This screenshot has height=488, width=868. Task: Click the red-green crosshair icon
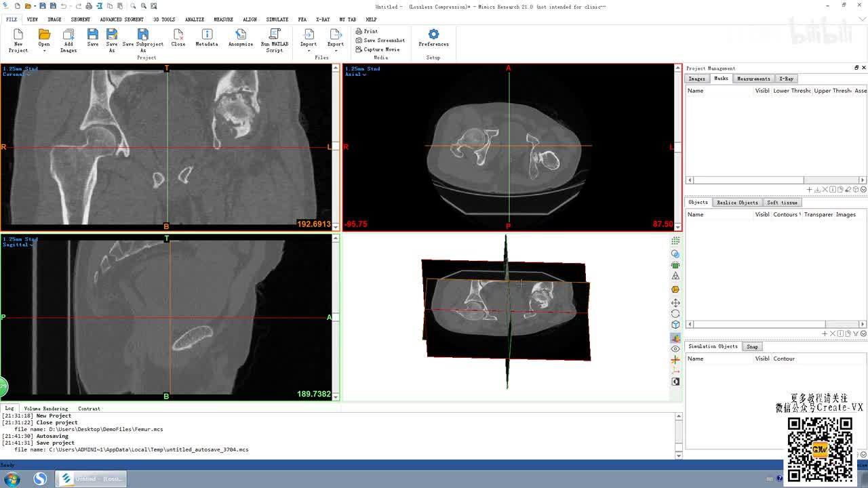pyautogui.click(x=675, y=360)
